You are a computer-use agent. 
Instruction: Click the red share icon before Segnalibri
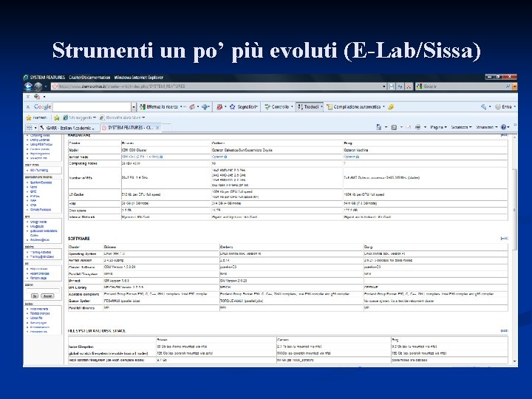[x=219, y=107]
